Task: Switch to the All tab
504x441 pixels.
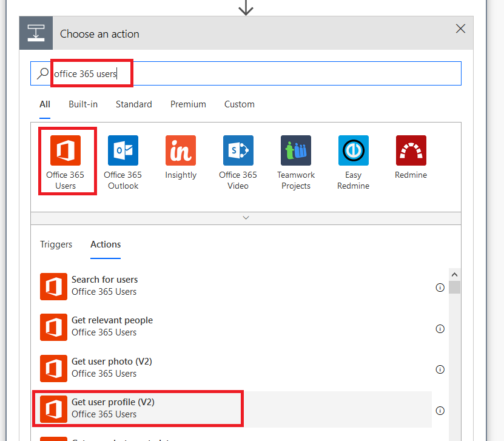Action: (45, 104)
